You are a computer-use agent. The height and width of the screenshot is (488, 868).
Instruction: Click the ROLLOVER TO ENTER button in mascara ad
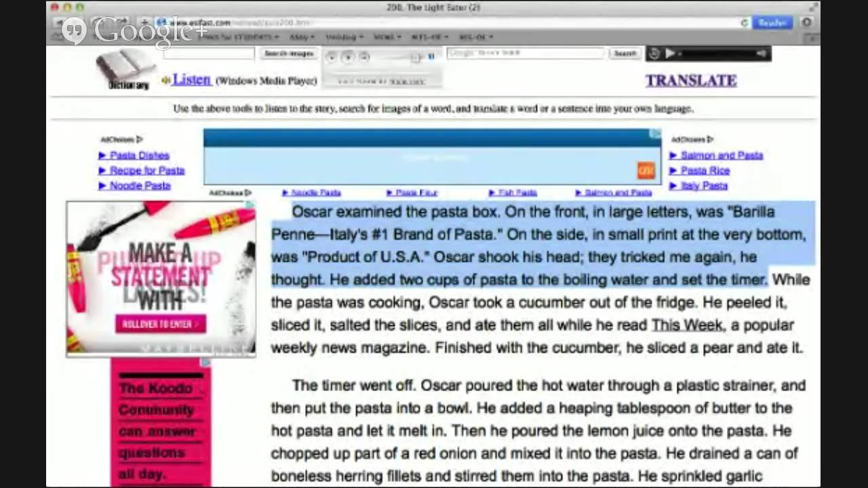click(161, 324)
